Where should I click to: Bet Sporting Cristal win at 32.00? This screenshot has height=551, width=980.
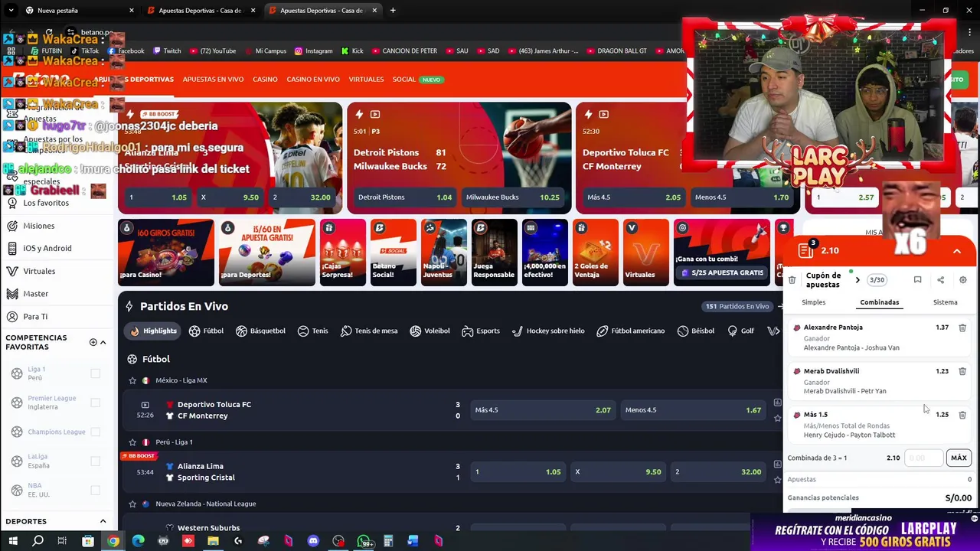pyautogui.click(x=718, y=472)
